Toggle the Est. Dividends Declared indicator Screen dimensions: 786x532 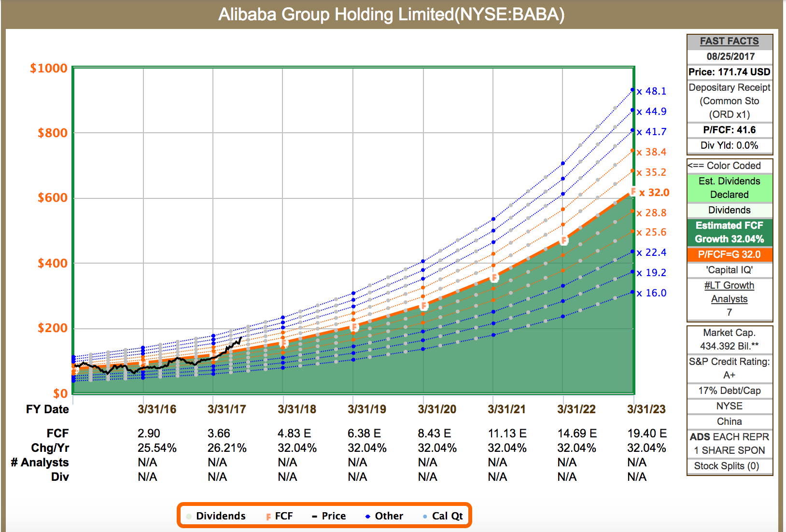(x=730, y=188)
